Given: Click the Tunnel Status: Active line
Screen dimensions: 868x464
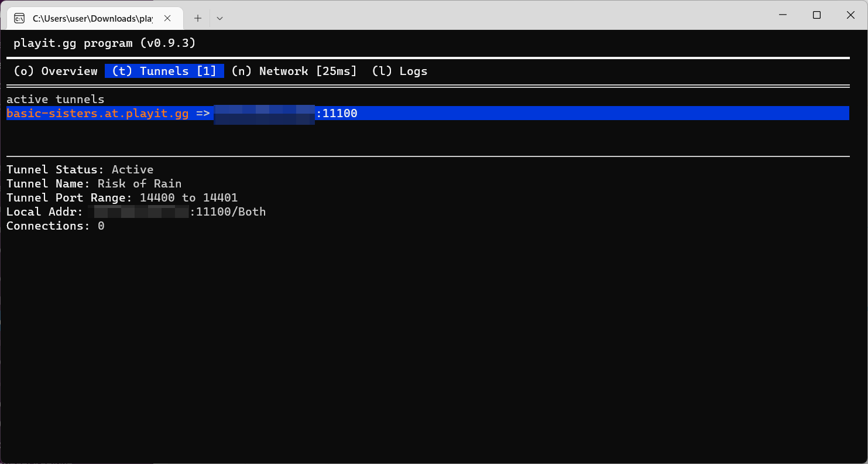Looking at the screenshot, I should point(80,169).
